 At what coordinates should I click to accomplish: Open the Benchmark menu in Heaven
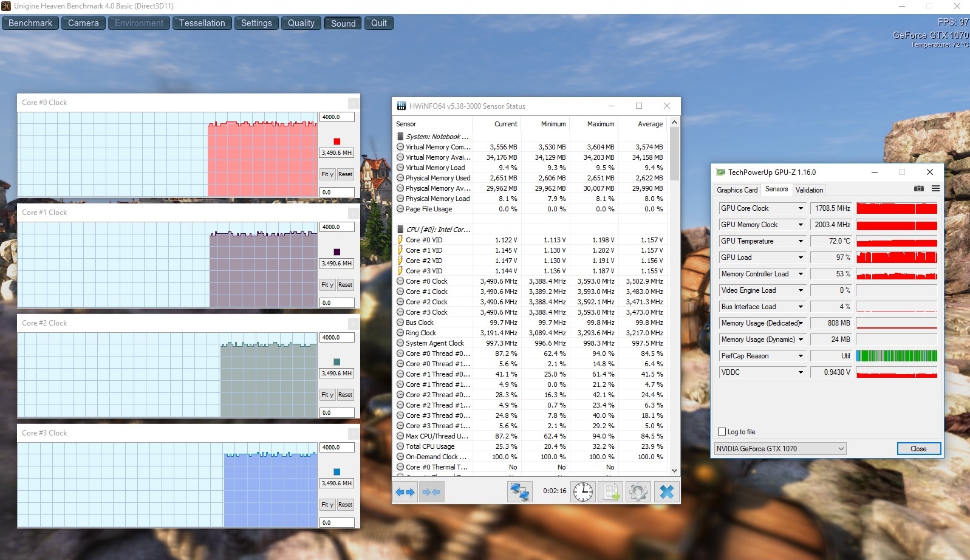pyautogui.click(x=30, y=23)
